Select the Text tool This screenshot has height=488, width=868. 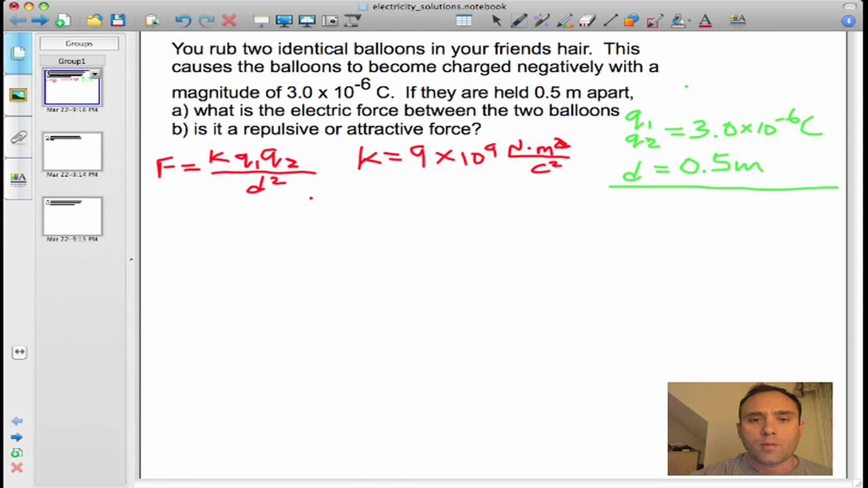(x=705, y=20)
